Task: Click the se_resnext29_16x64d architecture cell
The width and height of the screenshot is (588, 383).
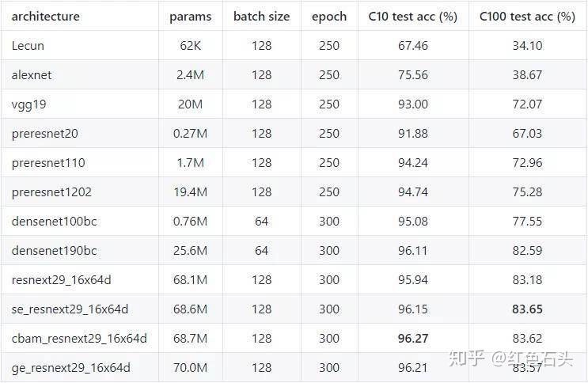Action: coord(70,309)
